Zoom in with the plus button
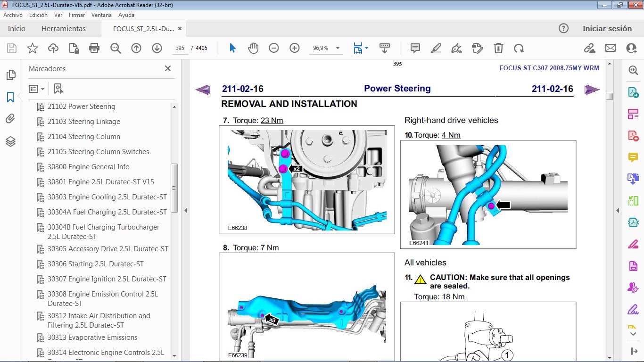Screen dimensions: 644x362 [295, 48]
